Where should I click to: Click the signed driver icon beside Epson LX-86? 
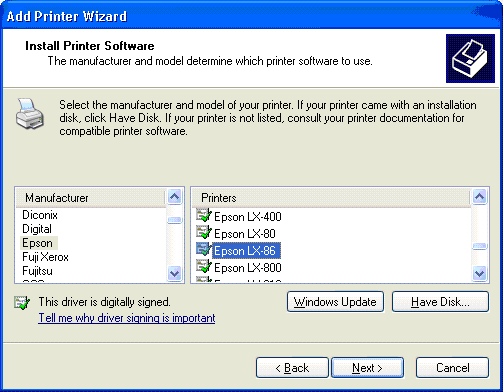(x=204, y=249)
